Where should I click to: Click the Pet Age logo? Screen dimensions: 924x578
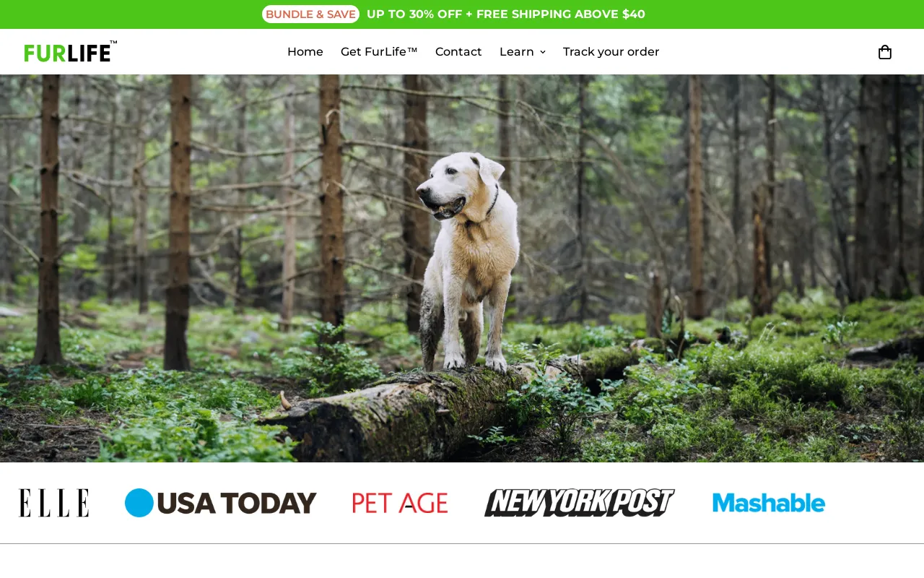pyautogui.click(x=400, y=503)
